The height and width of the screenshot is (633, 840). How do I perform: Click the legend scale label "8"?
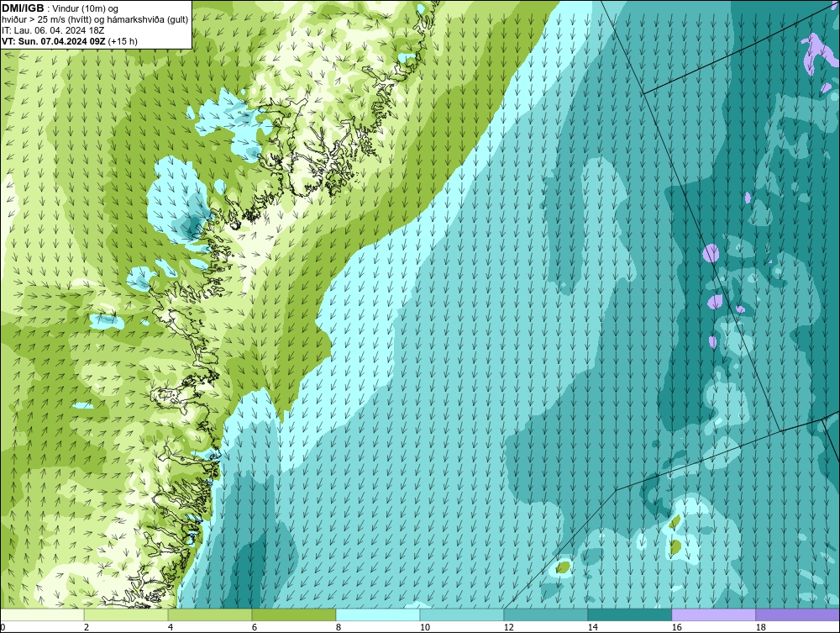338,627
